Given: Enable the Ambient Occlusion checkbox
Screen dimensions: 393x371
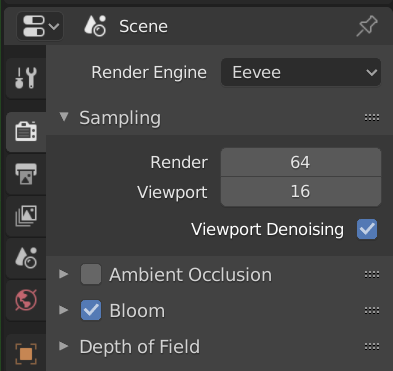Looking at the screenshot, I should [91, 274].
